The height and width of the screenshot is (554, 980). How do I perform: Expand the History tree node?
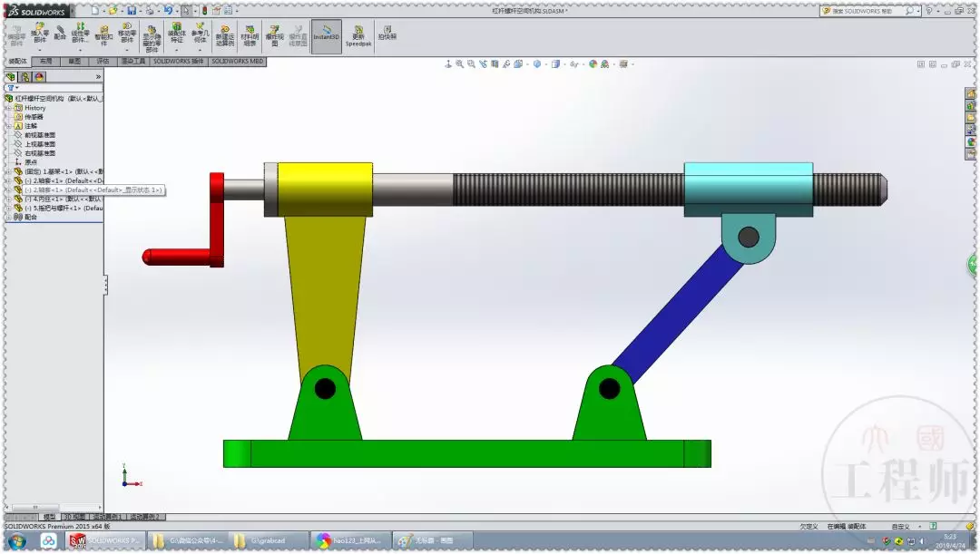point(8,108)
